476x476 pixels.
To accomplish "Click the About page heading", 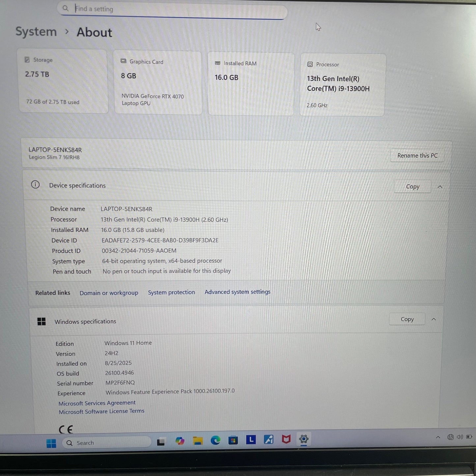I will click(94, 32).
